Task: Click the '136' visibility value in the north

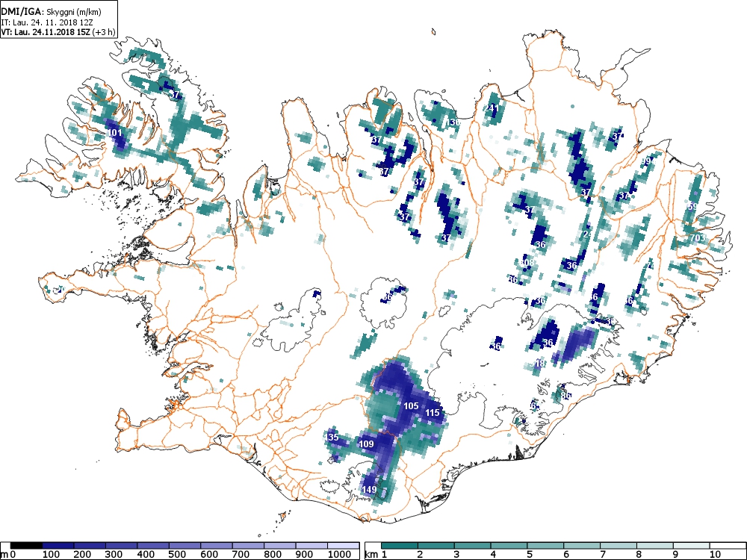Action: (453, 122)
